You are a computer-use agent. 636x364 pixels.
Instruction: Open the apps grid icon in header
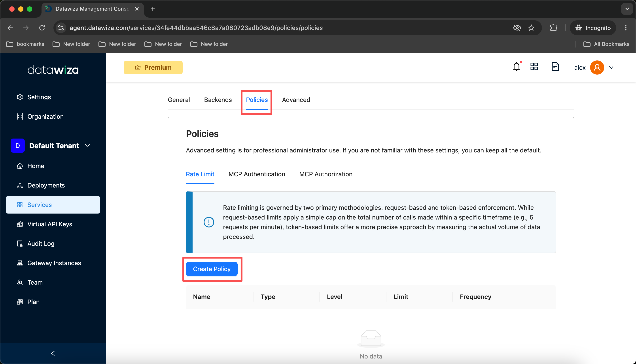pos(534,67)
